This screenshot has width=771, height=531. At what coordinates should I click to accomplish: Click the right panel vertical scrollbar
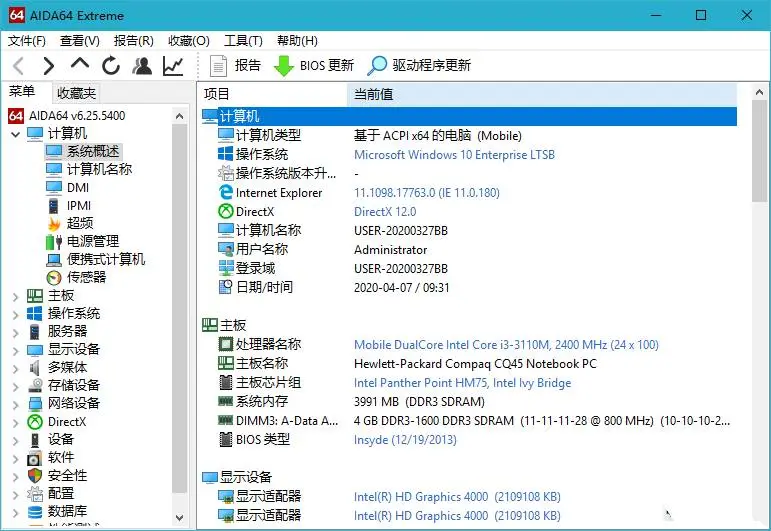pos(759,300)
